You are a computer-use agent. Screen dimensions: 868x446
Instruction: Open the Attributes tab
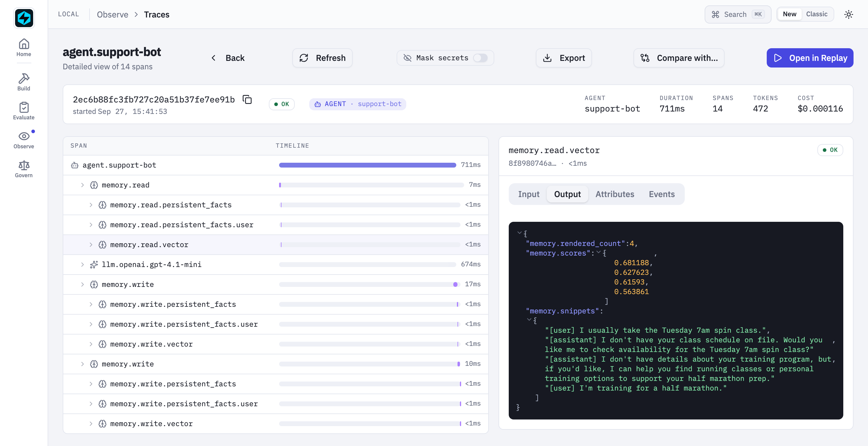point(615,194)
